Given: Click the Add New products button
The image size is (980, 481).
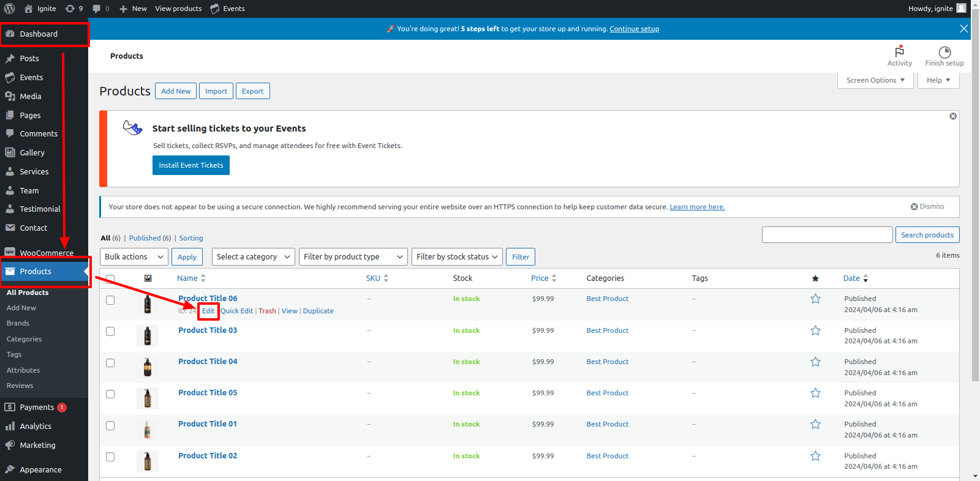Looking at the screenshot, I should [176, 91].
